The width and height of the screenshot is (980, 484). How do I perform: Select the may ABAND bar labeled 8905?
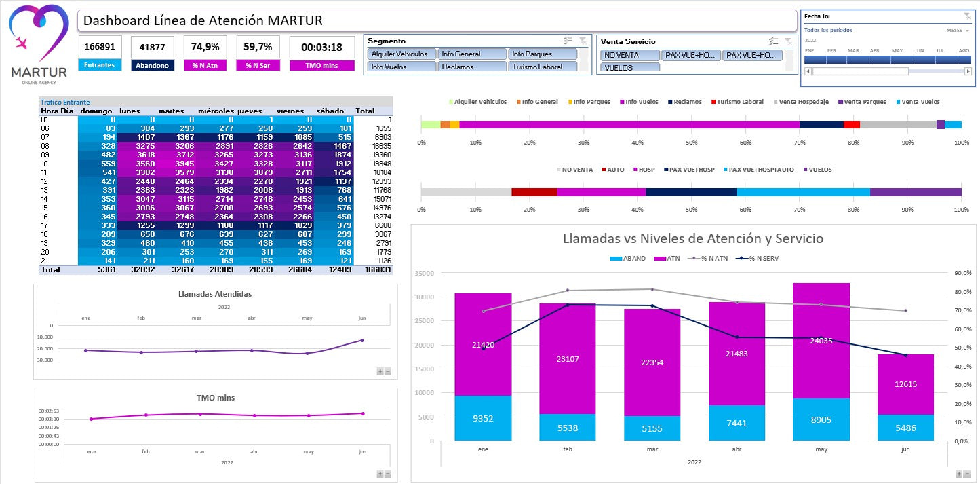point(821,420)
